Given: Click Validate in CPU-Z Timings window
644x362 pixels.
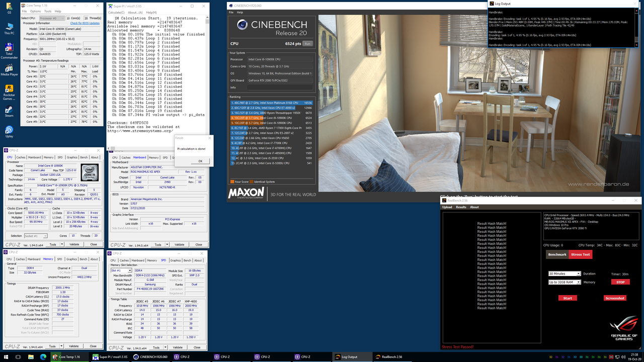Looking at the screenshot, I should [x=73, y=346].
